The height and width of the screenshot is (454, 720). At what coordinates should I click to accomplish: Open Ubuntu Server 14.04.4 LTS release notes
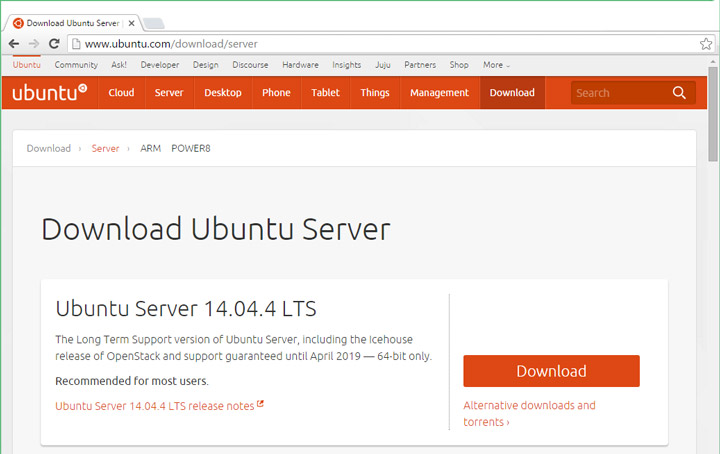click(159, 406)
